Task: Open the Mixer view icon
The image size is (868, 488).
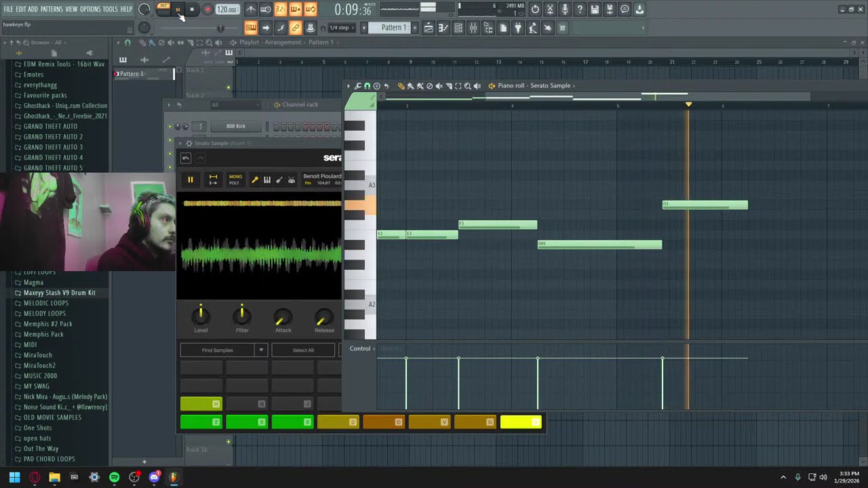Action: click(473, 28)
